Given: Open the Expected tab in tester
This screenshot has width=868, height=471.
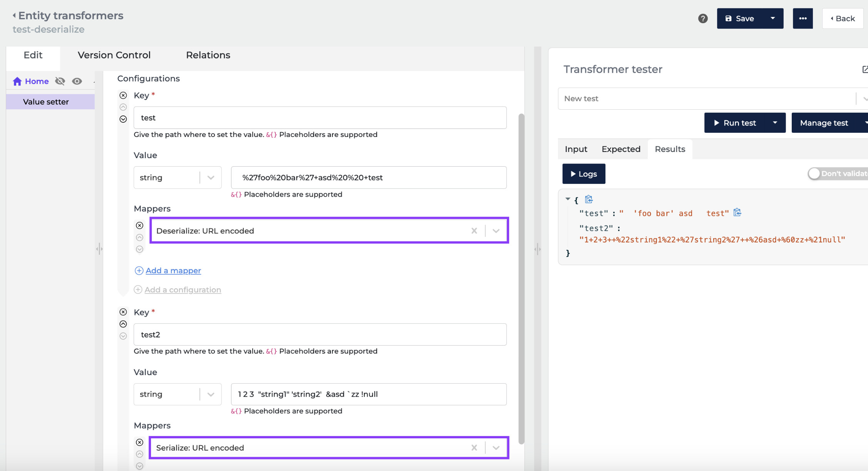Looking at the screenshot, I should pyautogui.click(x=621, y=149).
